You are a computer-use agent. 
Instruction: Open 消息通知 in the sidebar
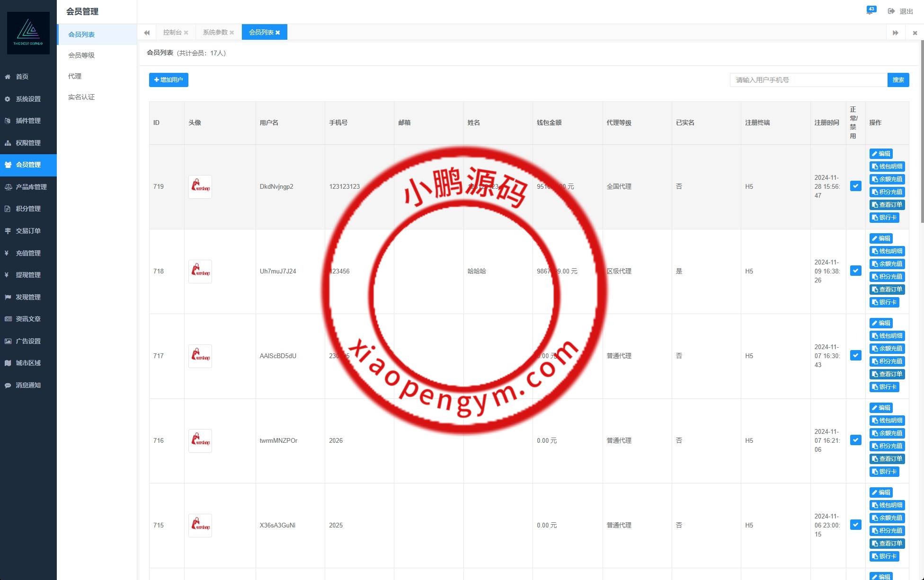click(28, 385)
